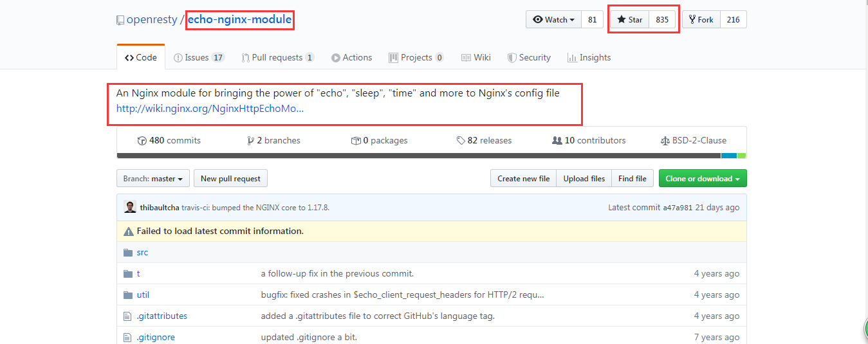
Task: View the 216 forks count
Action: [x=734, y=20]
